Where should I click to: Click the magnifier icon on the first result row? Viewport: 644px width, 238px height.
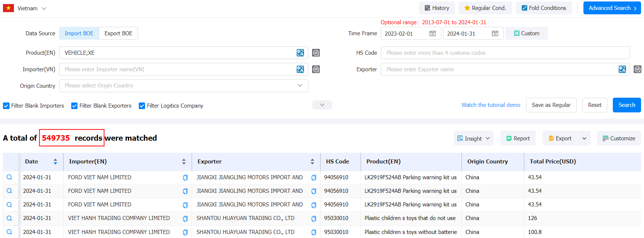tap(10, 177)
